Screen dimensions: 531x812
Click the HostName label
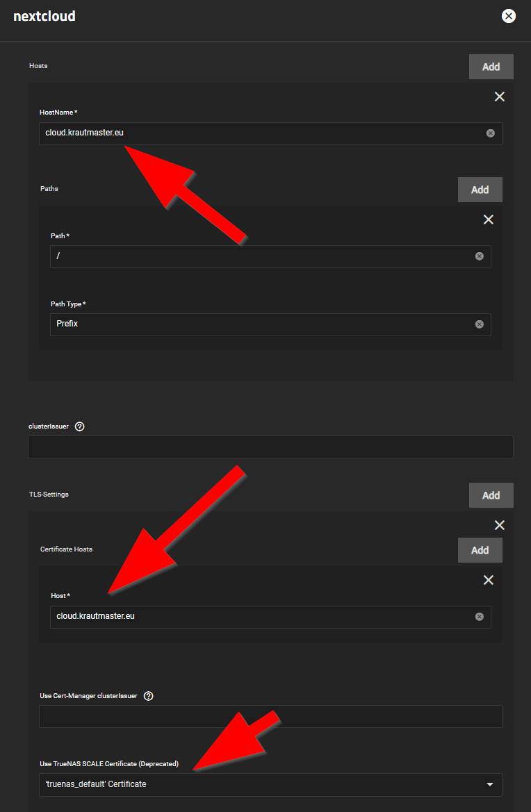tap(58, 112)
